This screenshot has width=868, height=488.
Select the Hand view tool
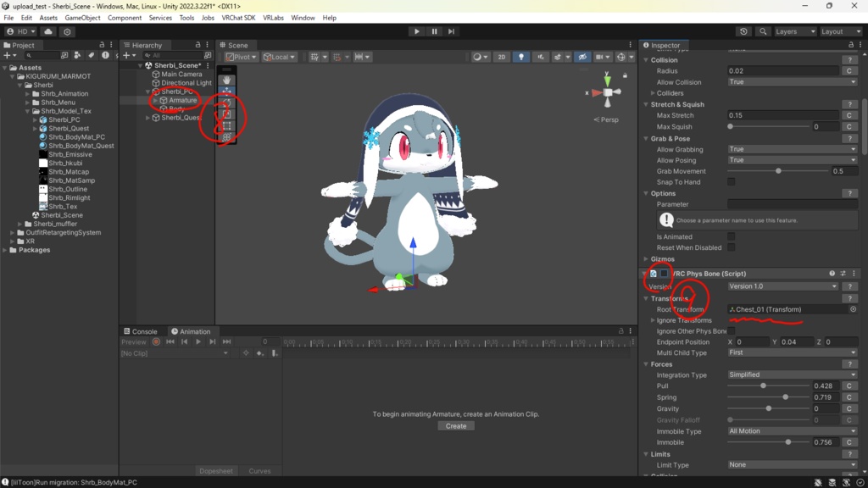point(227,80)
